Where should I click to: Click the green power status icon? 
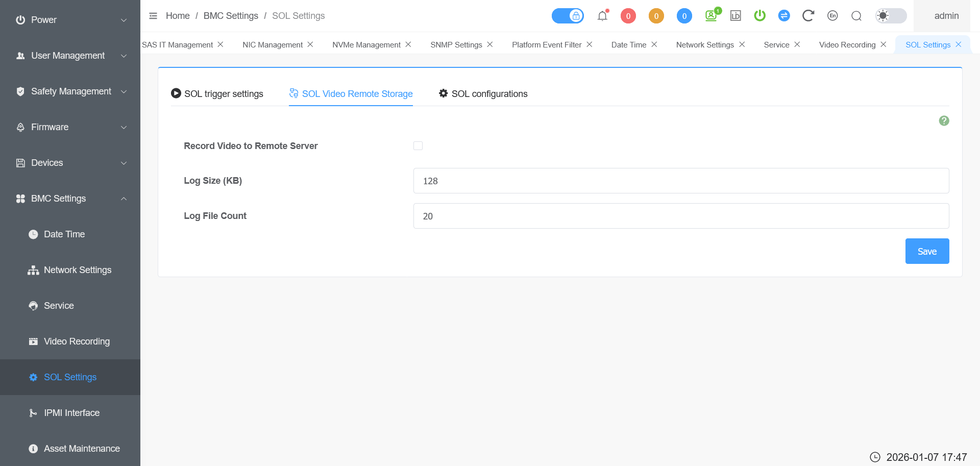point(759,16)
